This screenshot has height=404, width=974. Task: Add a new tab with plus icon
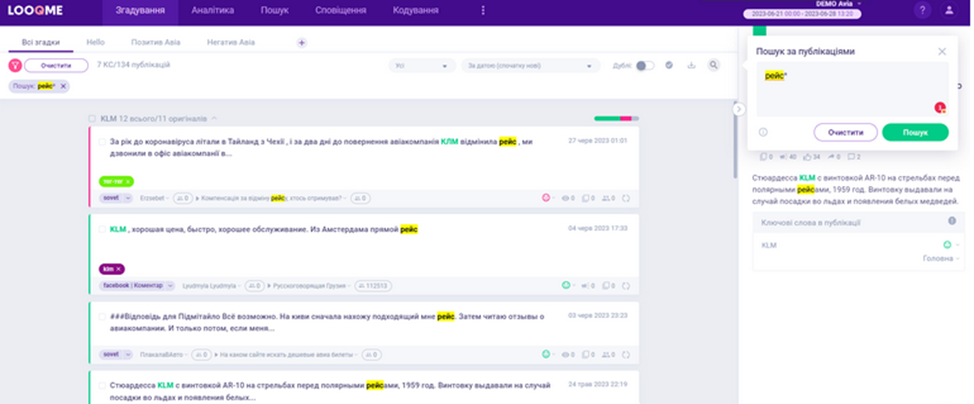[302, 42]
